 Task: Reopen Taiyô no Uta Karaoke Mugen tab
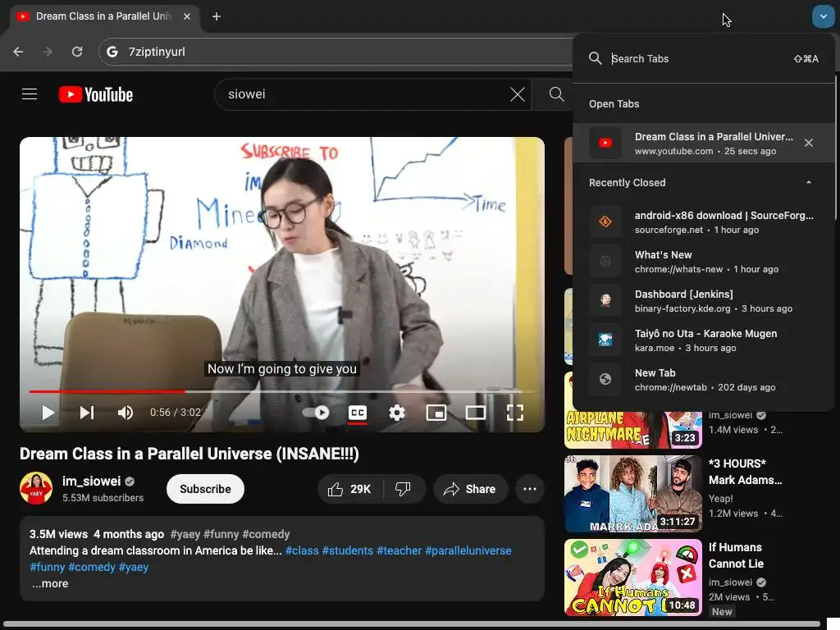(x=703, y=340)
